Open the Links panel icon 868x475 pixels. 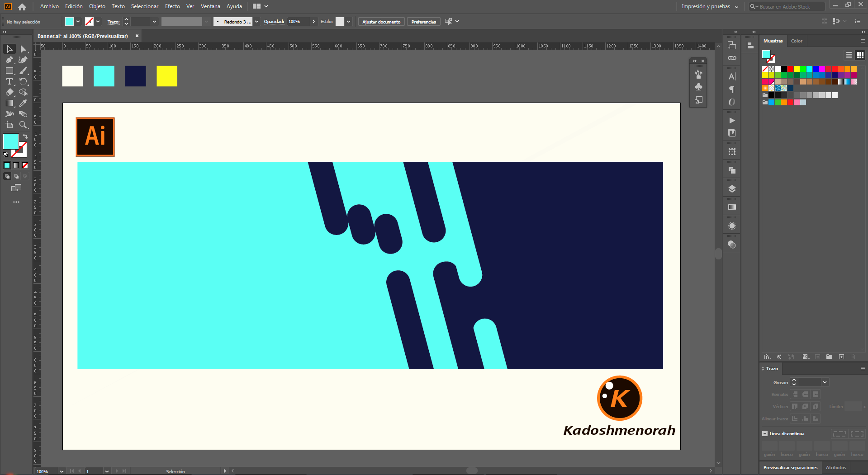coord(732,58)
